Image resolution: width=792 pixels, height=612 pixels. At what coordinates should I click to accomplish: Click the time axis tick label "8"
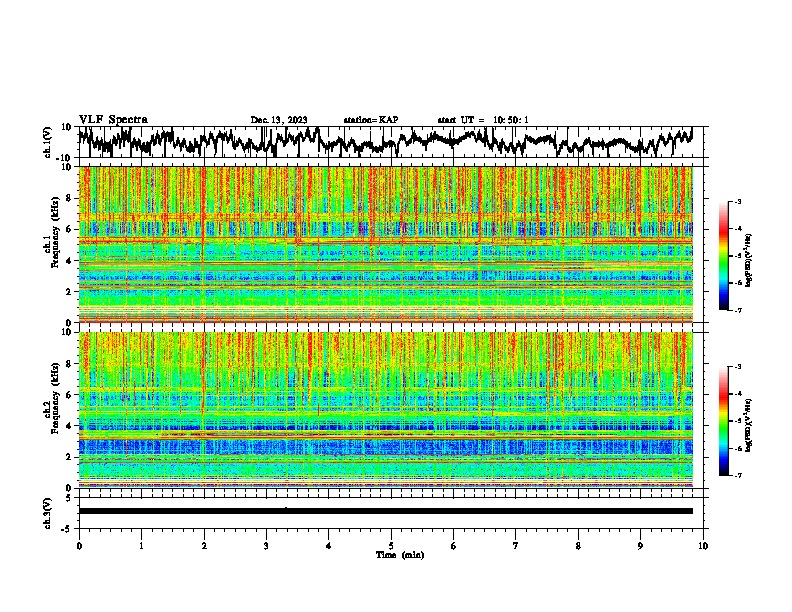[578, 546]
